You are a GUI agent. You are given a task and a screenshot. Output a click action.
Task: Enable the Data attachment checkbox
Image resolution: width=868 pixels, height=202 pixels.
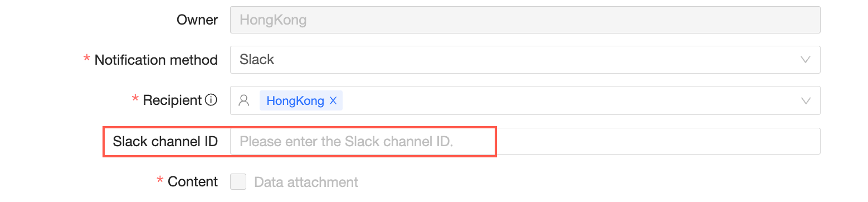tap(238, 182)
